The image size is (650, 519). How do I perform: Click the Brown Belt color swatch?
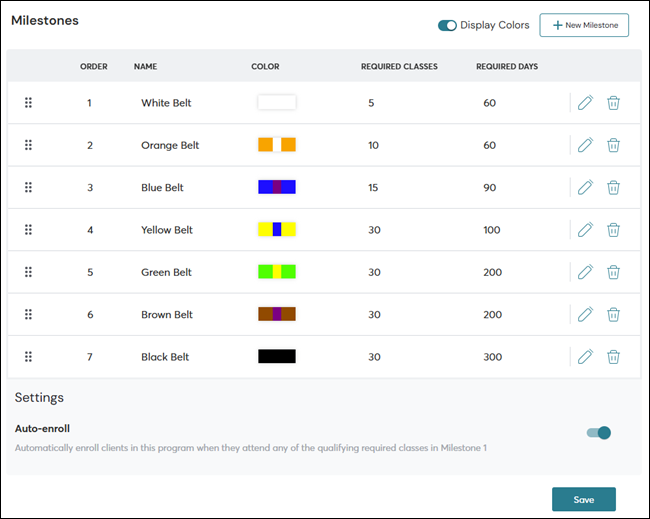(277, 314)
